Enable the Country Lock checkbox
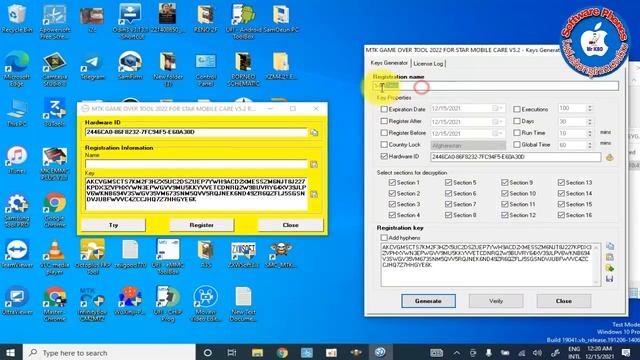The width and height of the screenshot is (640, 360). click(384, 144)
